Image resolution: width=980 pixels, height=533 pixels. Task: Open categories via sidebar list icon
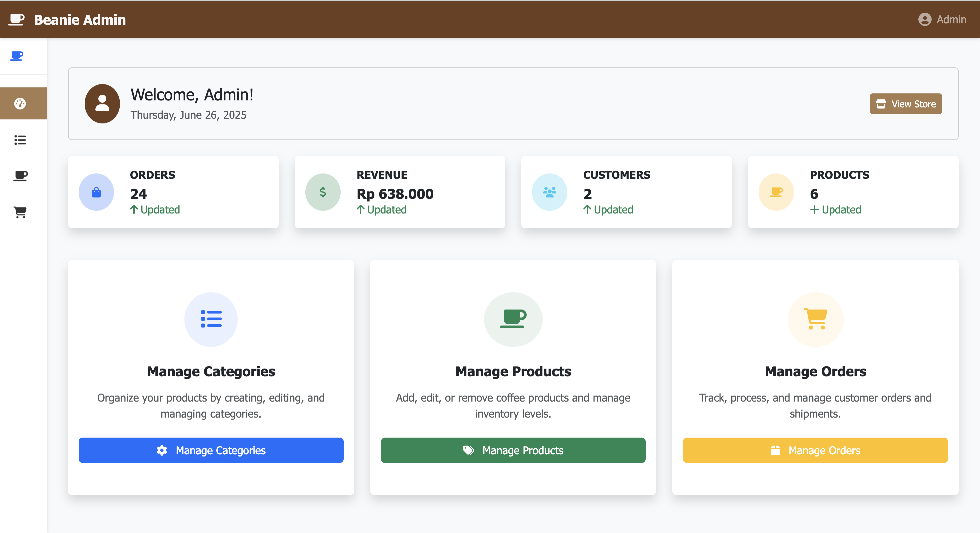pos(20,140)
